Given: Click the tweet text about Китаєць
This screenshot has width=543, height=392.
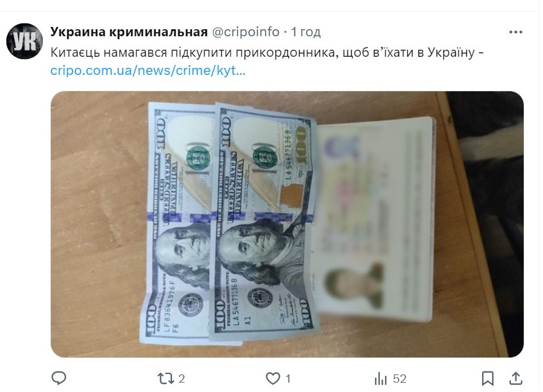Looking at the screenshot, I should click(267, 53).
